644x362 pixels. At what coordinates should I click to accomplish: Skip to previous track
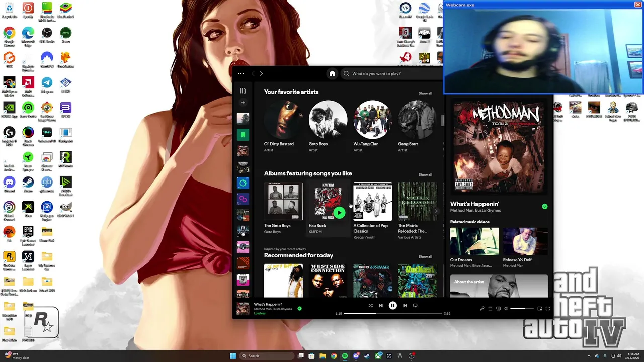click(381, 305)
